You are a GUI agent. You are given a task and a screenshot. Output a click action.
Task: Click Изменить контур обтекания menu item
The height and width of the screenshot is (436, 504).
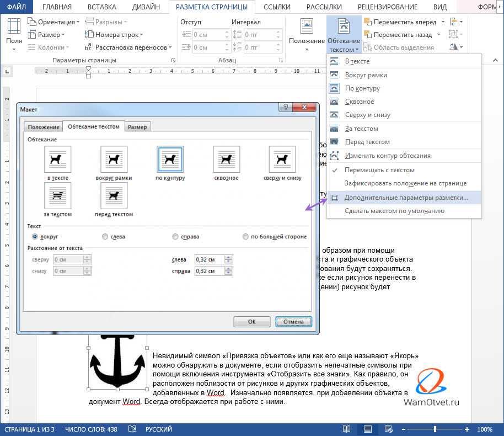pyautogui.click(x=404, y=156)
